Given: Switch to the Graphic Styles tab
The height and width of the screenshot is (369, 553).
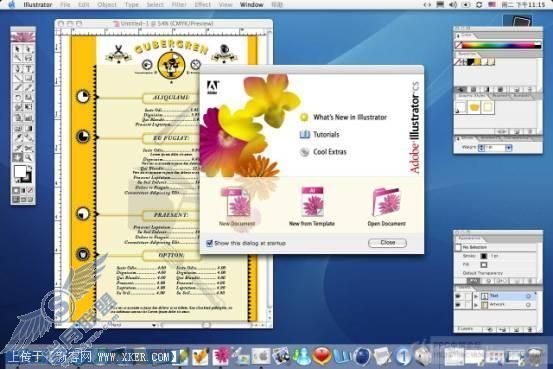Looking at the screenshot, I should [472, 95].
